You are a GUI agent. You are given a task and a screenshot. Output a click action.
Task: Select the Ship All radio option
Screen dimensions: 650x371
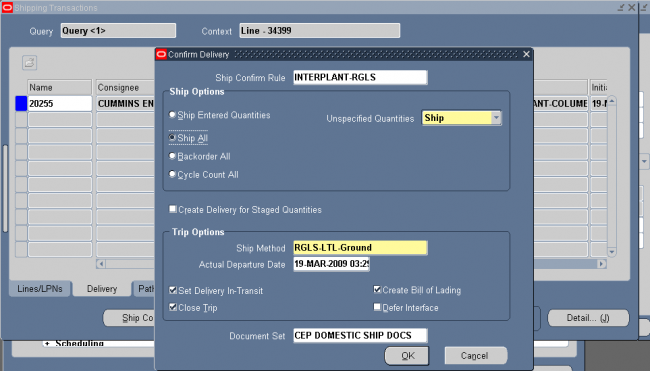[x=172, y=137]
